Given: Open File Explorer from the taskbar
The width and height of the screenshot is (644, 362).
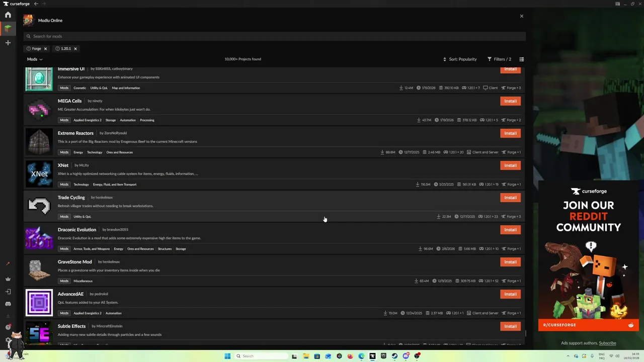Looking at the screenshot, I should (x=306, y=356).
